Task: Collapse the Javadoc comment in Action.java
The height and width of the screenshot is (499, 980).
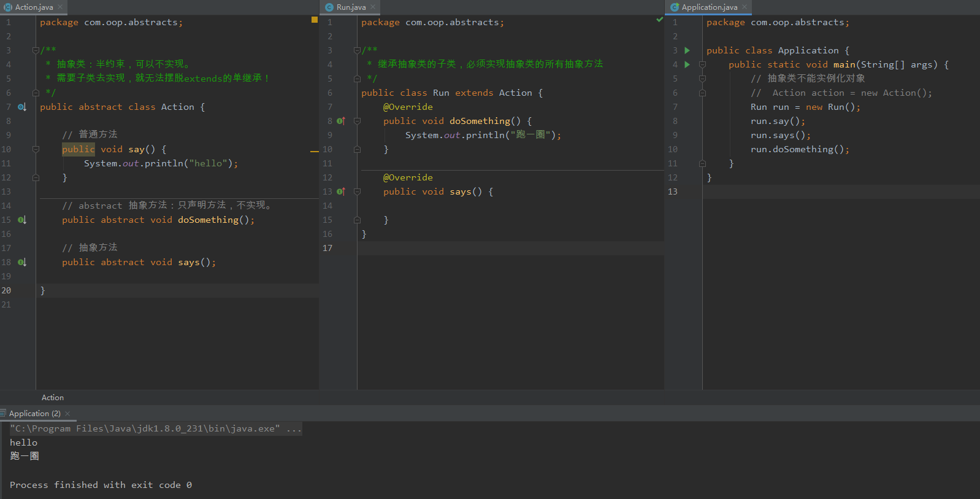Action: (x=36, y=50)
